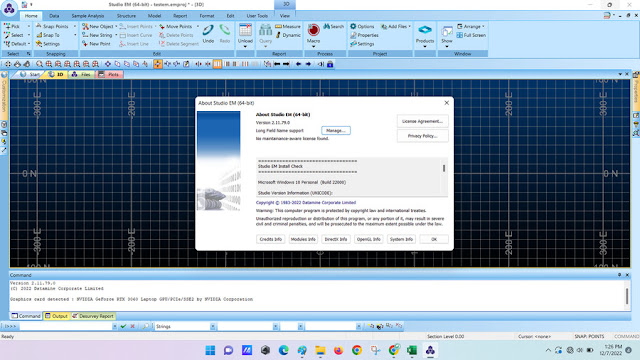This screenshot has height=360, width=640.
Task: Click the pan arrows icon in the view toolbar
Action: tap(8, 64)
